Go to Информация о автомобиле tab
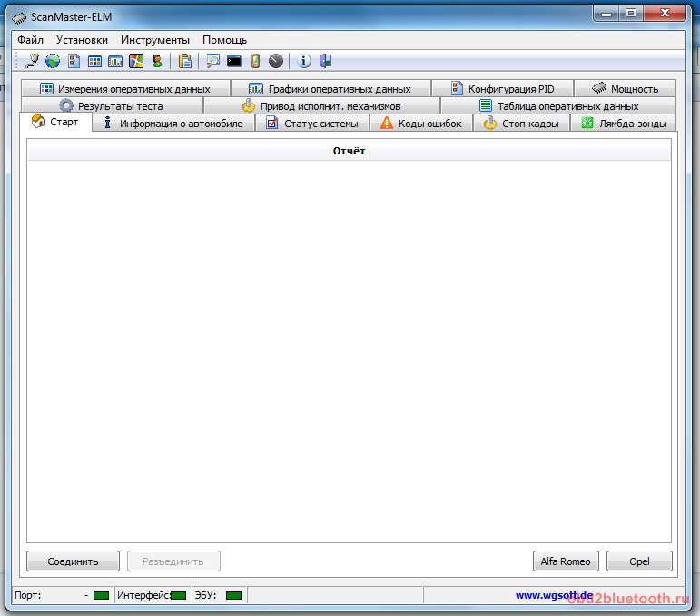The image size is (700, 616). 173,124
